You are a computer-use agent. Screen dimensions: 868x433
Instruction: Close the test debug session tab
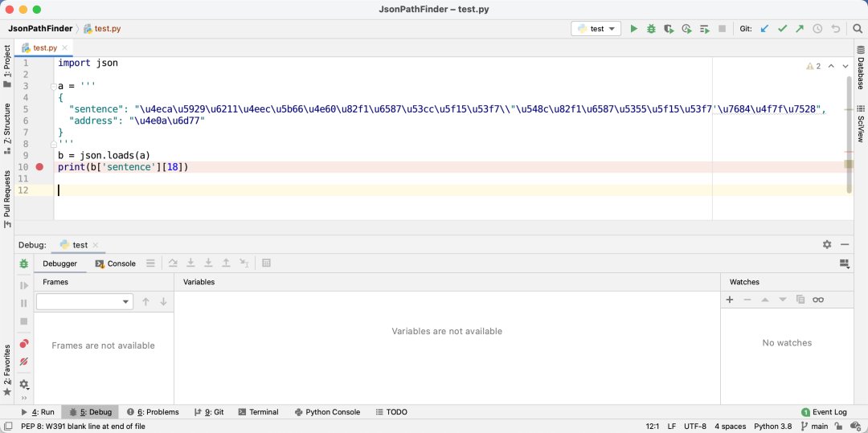[95, 245]
